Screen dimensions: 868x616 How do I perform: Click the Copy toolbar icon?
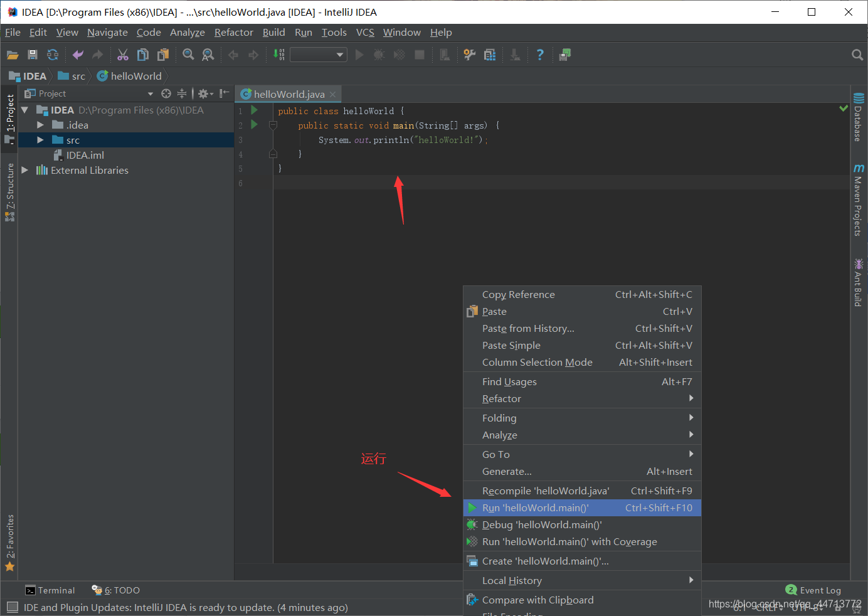143,55
